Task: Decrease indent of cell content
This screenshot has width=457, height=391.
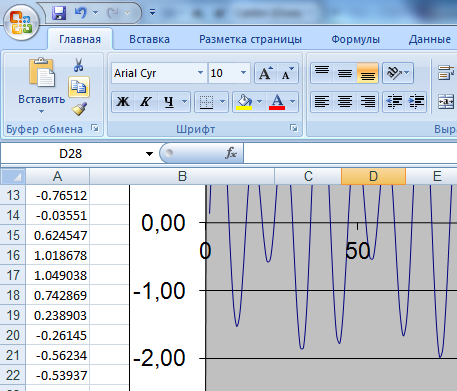Action: [393, 101]
